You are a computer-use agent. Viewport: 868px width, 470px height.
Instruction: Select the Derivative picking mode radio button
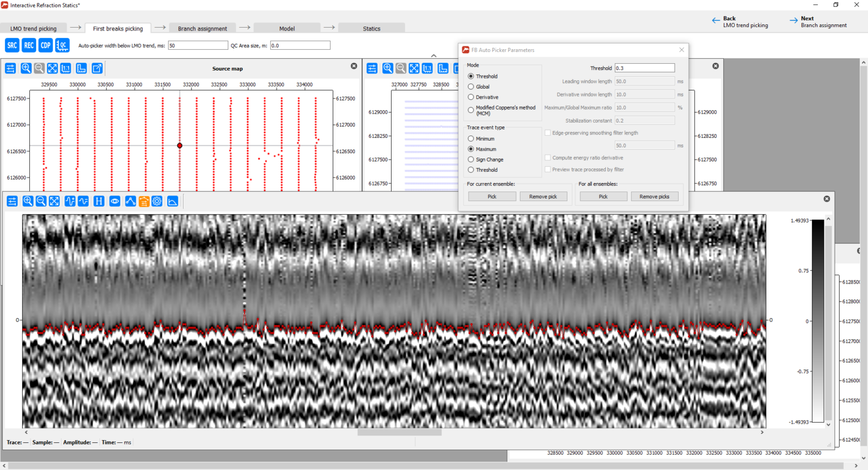click(x=471, y=97)
